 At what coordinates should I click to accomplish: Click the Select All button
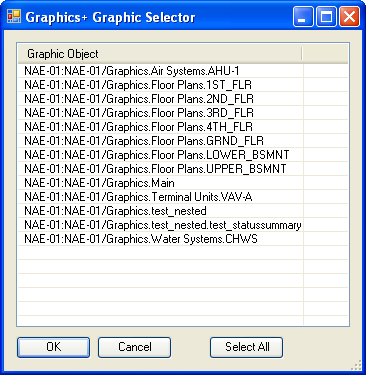247,347
